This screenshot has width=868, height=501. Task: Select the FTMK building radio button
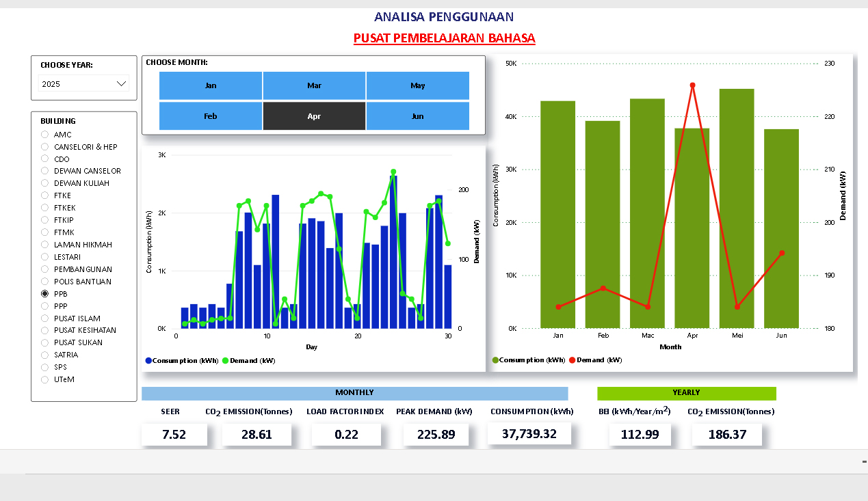pos(45,232)
